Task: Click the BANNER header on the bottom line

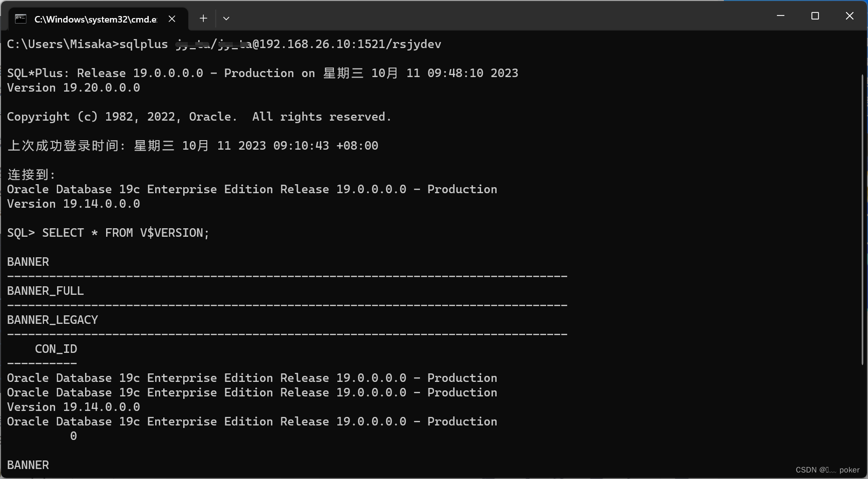Action: point(28,465)
